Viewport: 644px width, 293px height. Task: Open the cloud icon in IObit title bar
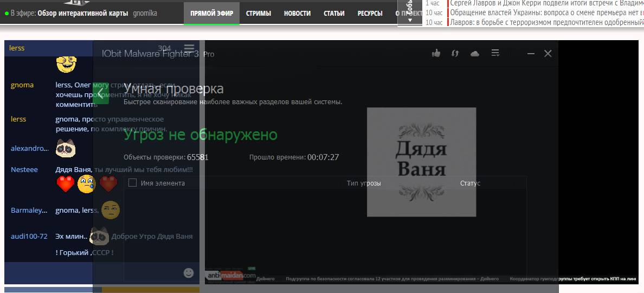point(475,53)
